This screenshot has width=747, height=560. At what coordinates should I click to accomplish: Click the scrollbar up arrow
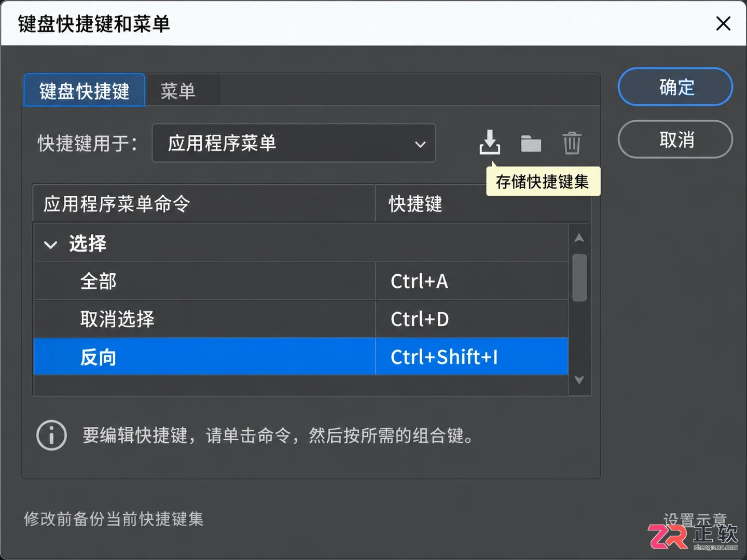579,238
